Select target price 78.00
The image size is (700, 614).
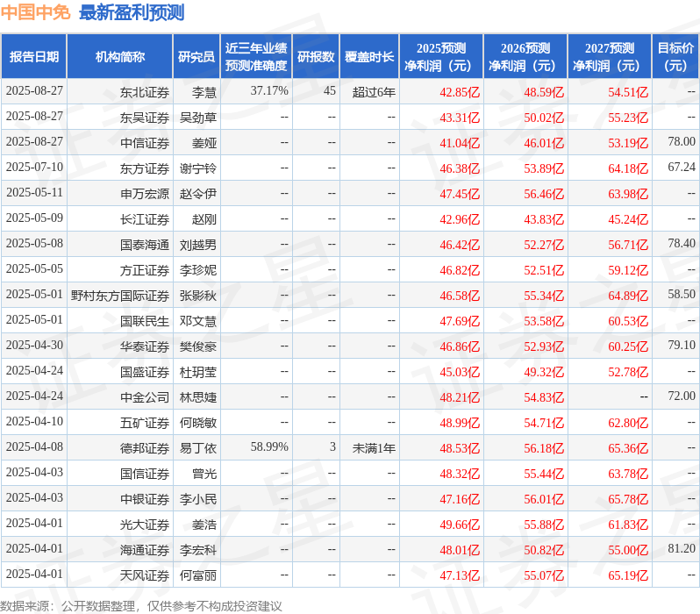tap(682, 141)
